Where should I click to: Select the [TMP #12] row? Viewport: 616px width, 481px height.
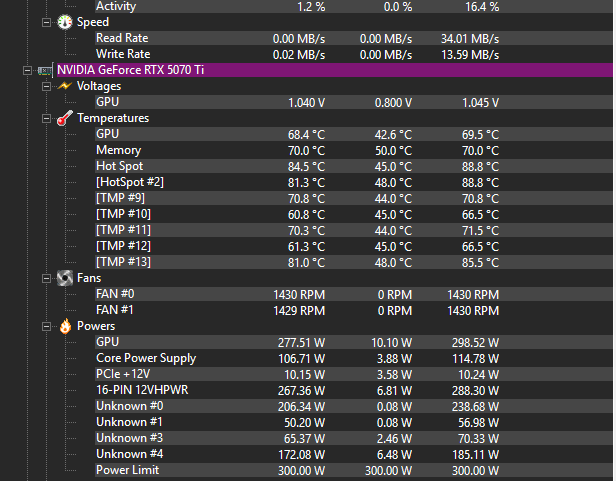pos(354,246)
